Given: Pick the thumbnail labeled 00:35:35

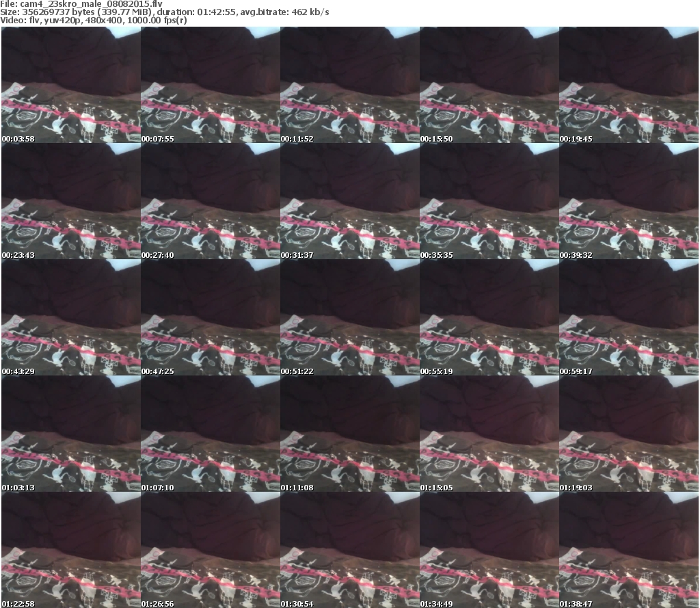Looking at the screenshot, I should [489, 201].
